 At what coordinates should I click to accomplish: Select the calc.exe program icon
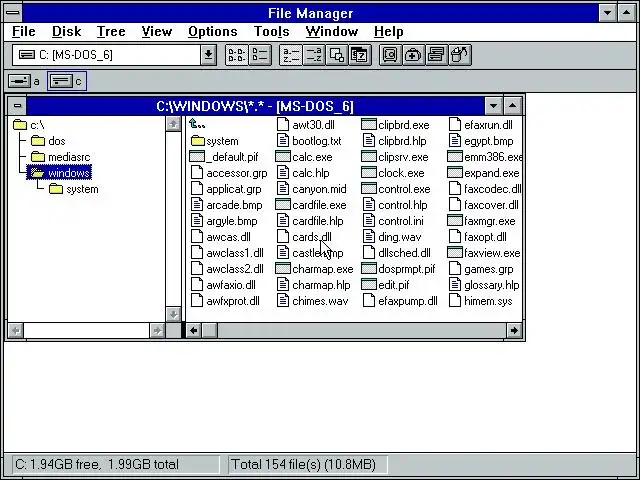coord(283,157)
